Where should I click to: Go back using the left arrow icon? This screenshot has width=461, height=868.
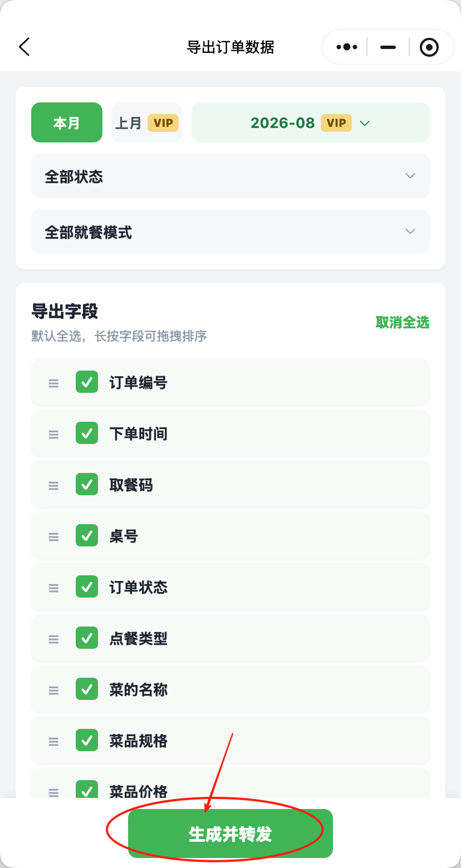pyautogui.click(x=24, y=47)
